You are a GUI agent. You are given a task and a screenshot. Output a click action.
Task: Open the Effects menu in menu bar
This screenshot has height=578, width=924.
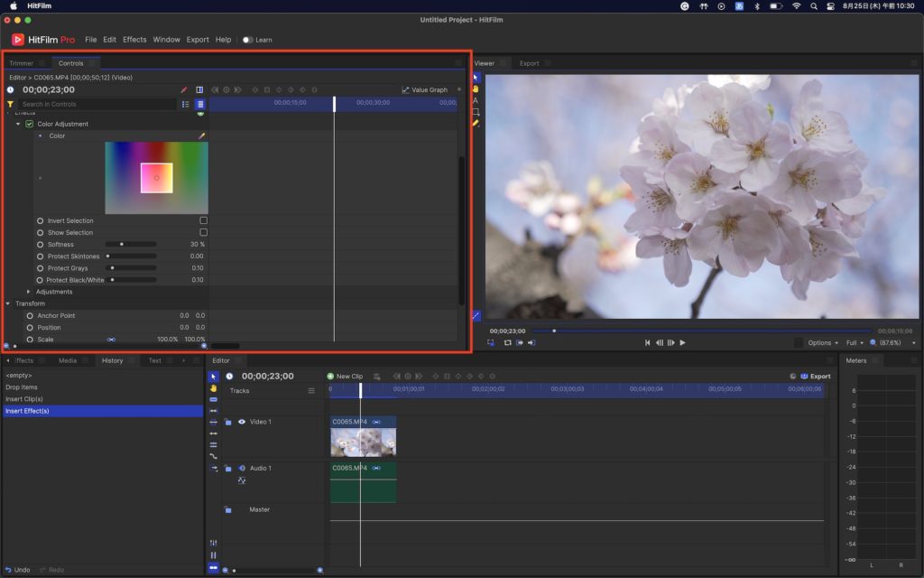click(x=134, y=40)
